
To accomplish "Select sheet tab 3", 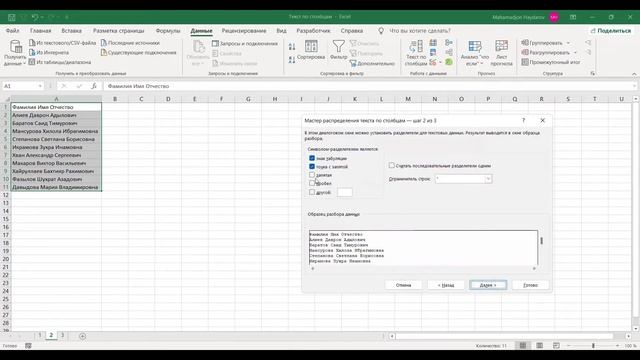I will pos(62,336).
